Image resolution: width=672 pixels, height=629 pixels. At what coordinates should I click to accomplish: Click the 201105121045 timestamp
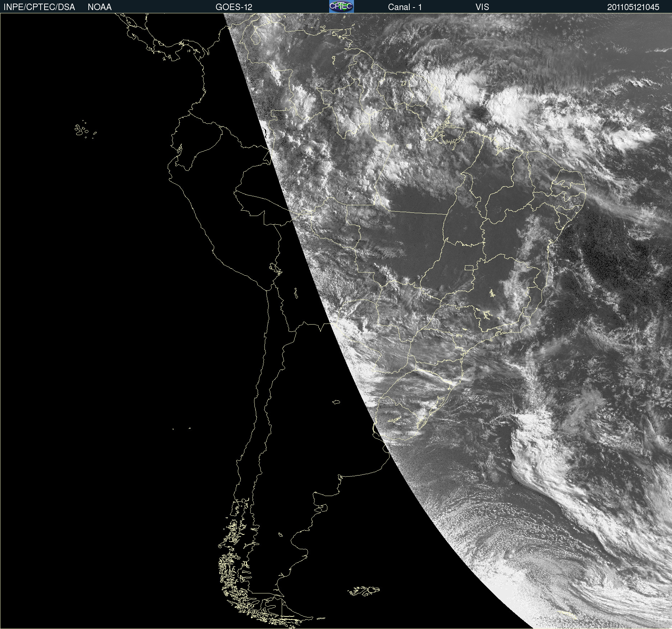(x=633, y=7)
